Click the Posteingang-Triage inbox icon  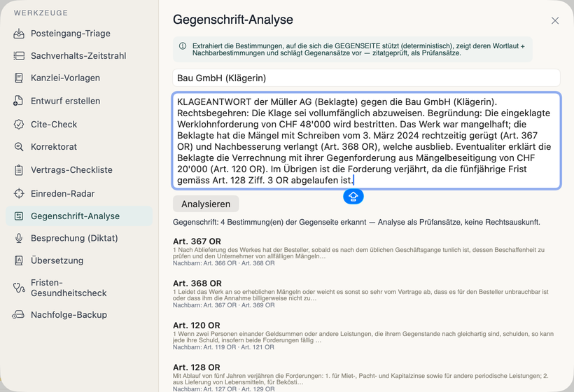click(19, 34)
